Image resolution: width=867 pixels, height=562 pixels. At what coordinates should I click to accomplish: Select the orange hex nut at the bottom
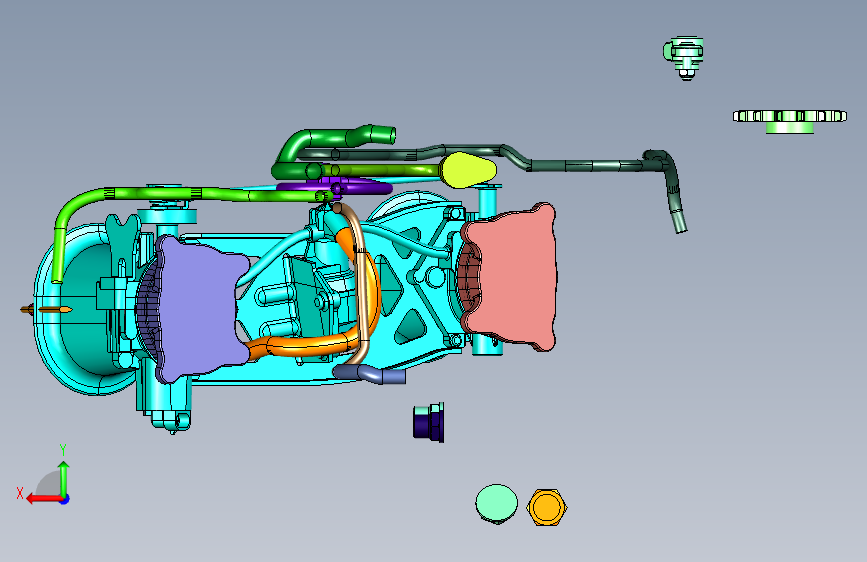(547, 507)
